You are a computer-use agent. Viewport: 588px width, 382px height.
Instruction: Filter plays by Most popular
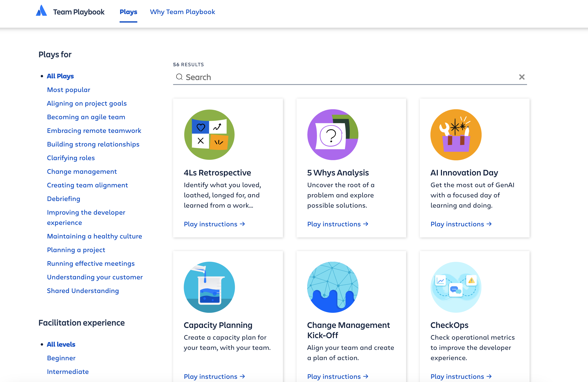[x=68, y=90]
